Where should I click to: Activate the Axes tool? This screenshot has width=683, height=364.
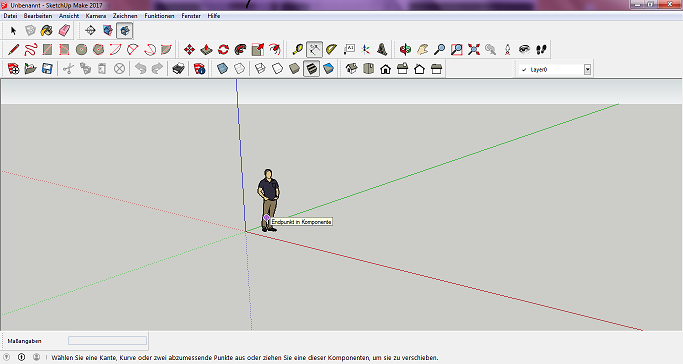[x=365, y=49]
